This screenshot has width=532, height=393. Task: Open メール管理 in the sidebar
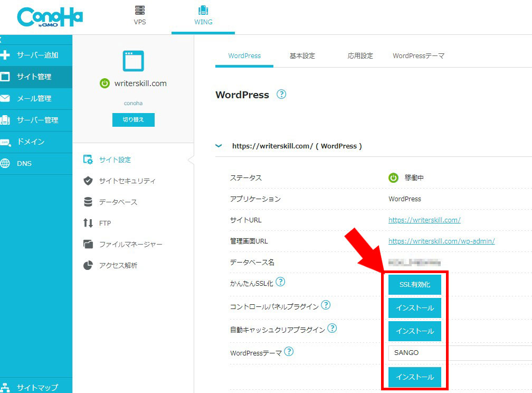pos(36,98)
